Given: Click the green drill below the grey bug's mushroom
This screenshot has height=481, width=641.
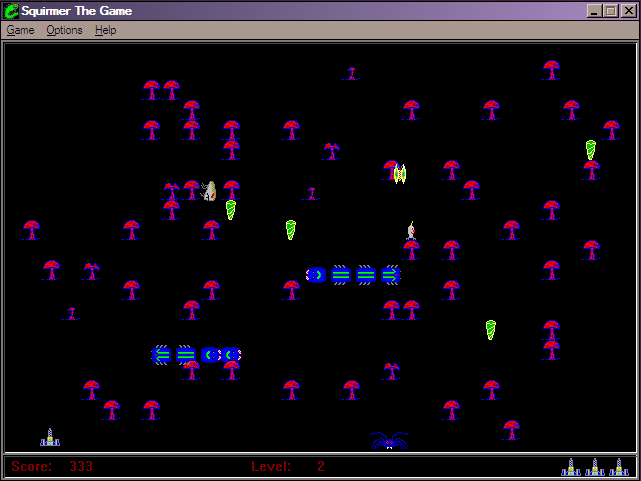Looking at the screenshot, I should point(231,210).
